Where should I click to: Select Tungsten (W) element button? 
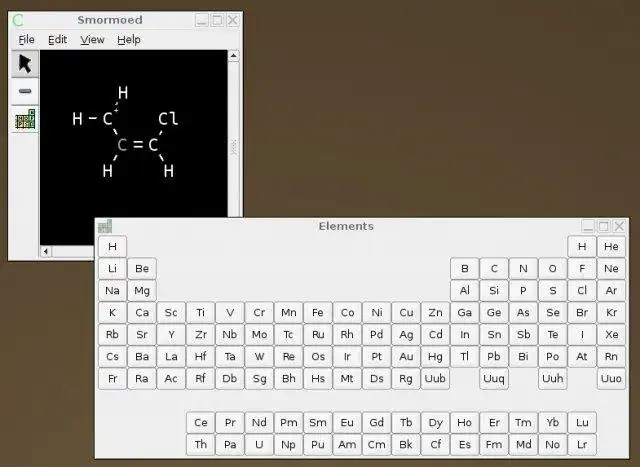pos(259,357)
